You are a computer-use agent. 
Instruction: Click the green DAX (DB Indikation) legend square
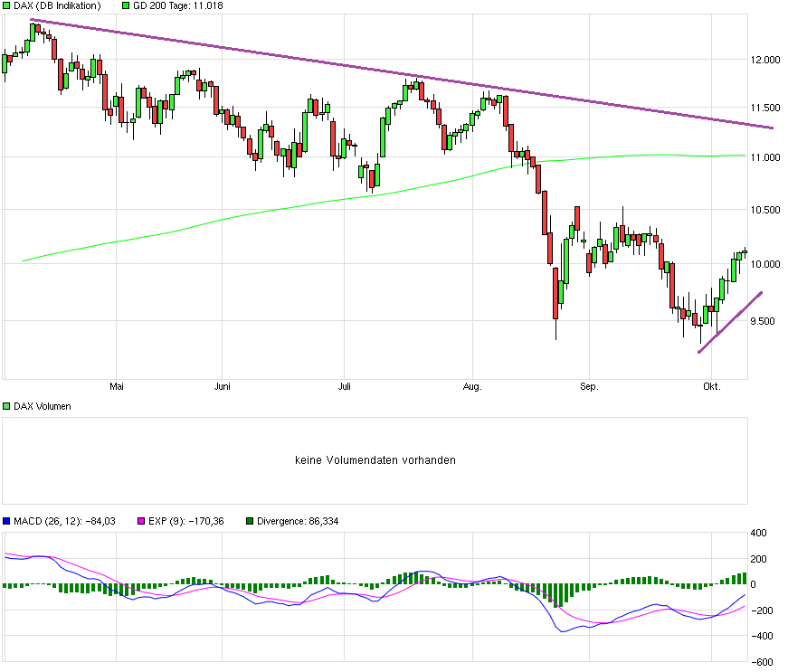7,5
